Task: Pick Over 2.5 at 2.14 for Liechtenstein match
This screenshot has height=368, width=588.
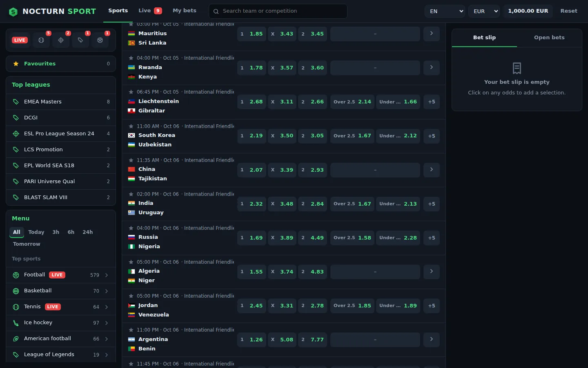Action: click(x=352, y=102)
